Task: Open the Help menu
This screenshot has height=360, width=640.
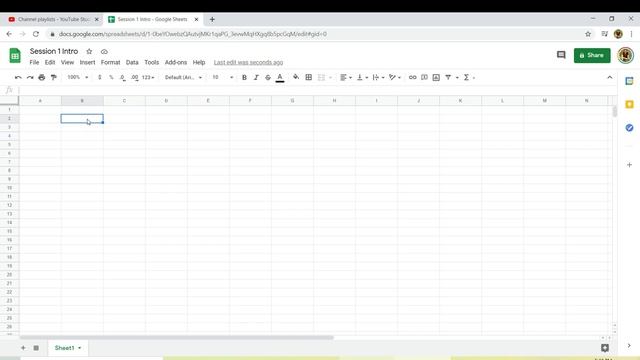Action: [x=199, y=62]
